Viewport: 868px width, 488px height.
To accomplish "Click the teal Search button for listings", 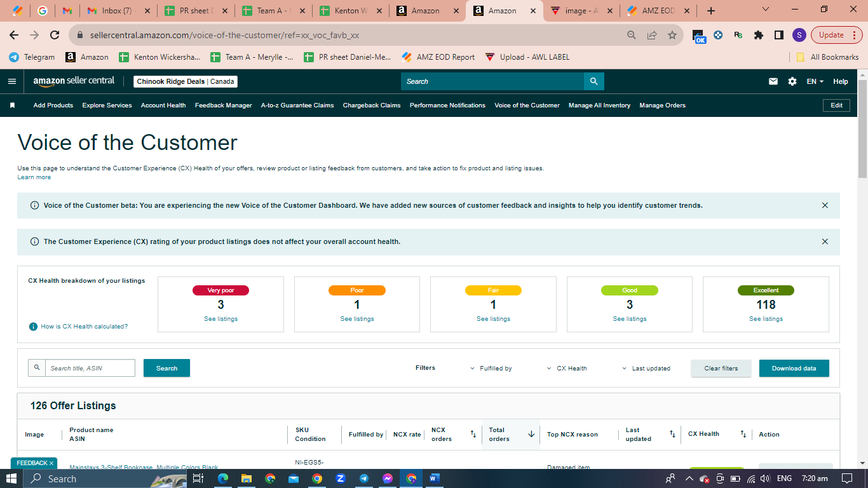I will coord(166,369).
